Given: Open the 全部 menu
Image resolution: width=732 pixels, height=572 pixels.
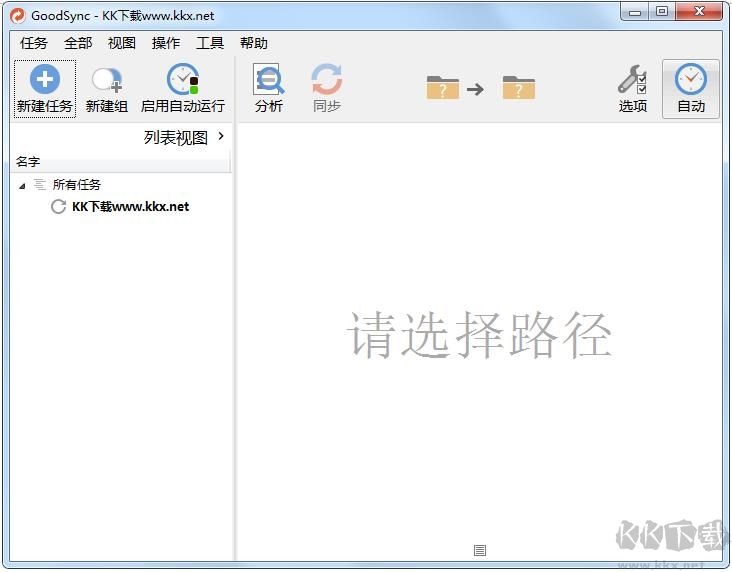Looking at the screenshot, I should pyautogui.click(x=78, y=43).
